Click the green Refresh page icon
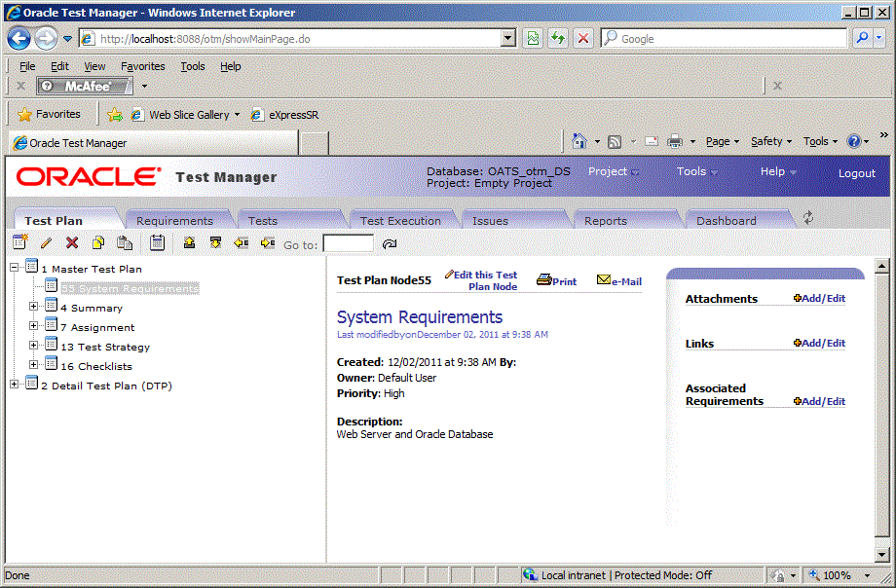This screenshot has height=588, width=896. pyautogui.click(x=558, y=38)
